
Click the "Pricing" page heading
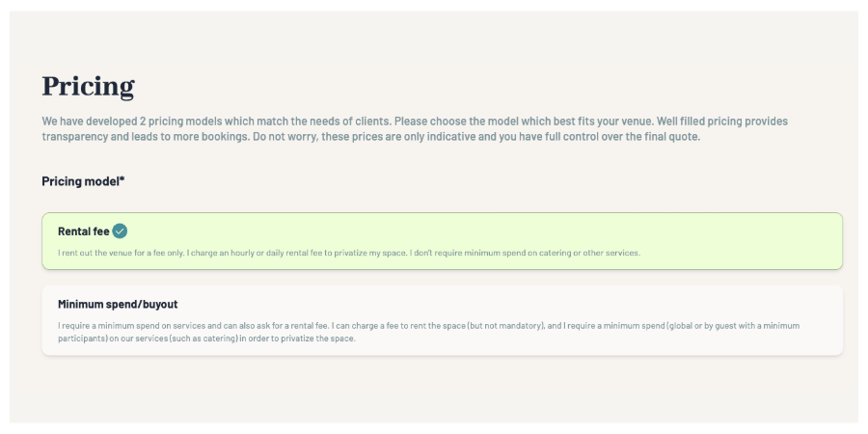(x=88, y=87)
